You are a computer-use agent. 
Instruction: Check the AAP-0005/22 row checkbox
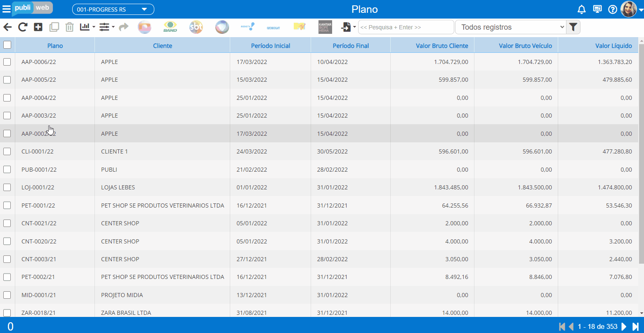click(x=7, y=80)
